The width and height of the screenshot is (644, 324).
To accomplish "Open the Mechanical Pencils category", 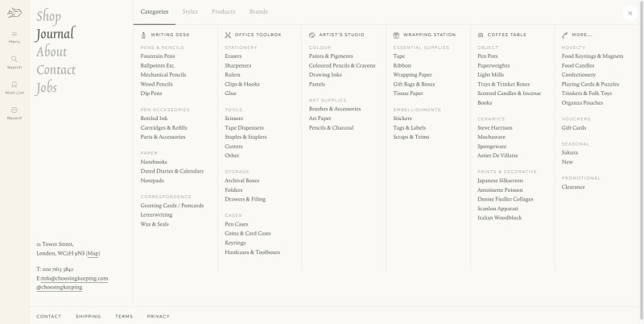I will tap(163, 74).
